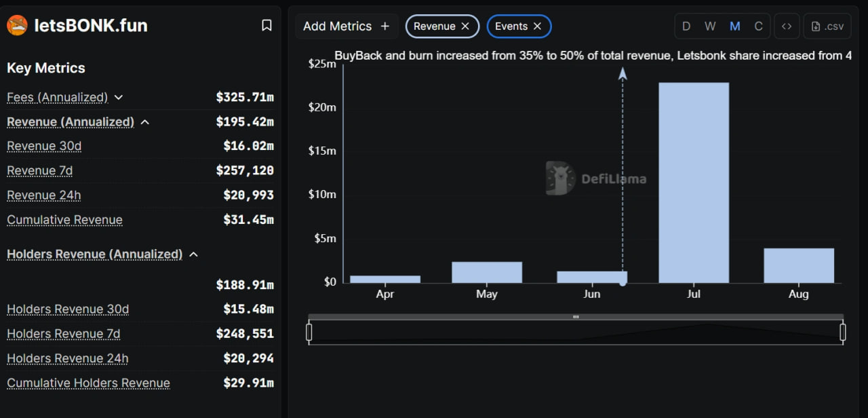Click the letsBONK.fun logo icon
This screenshot has width=868, height=418.
tap(17, 26)
